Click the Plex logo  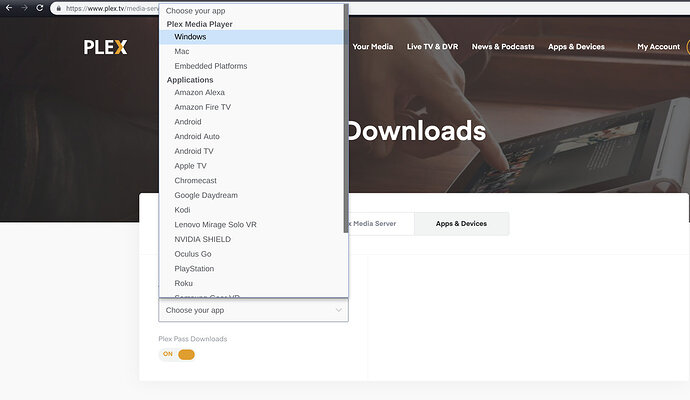coord(105,47)
